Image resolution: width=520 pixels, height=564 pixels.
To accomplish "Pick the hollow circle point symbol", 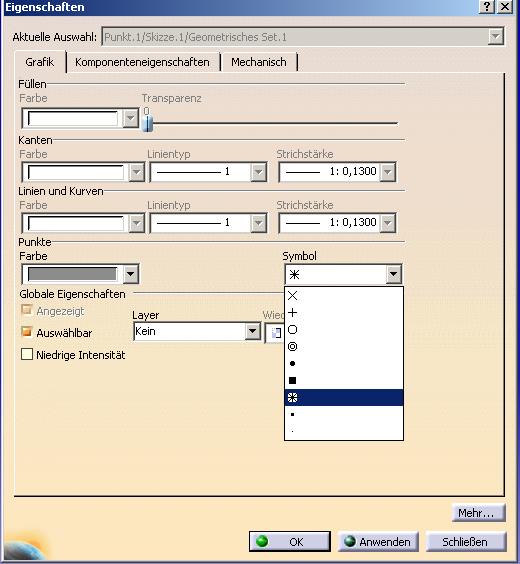I will 343,329.
